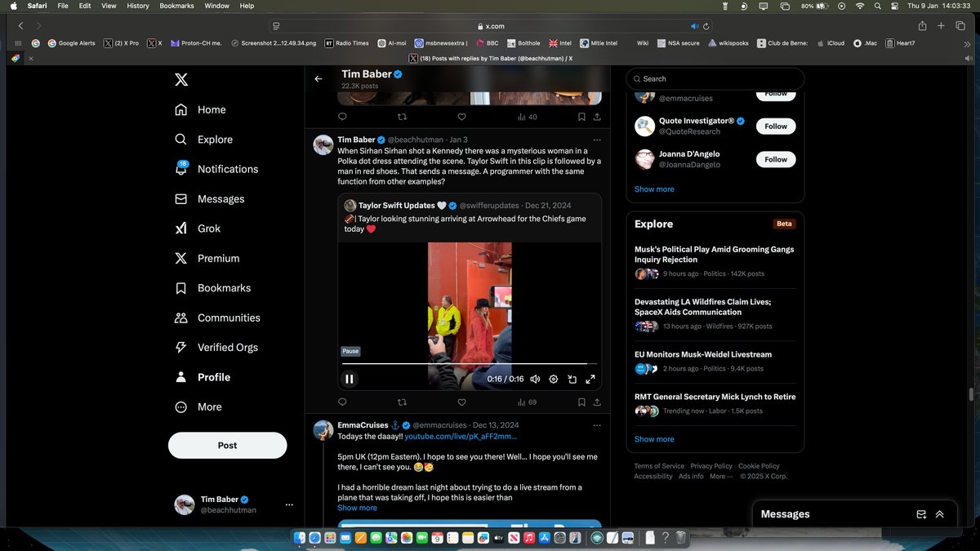
Task: Follow Quote Investigator
Action: (x=776, y=127)
